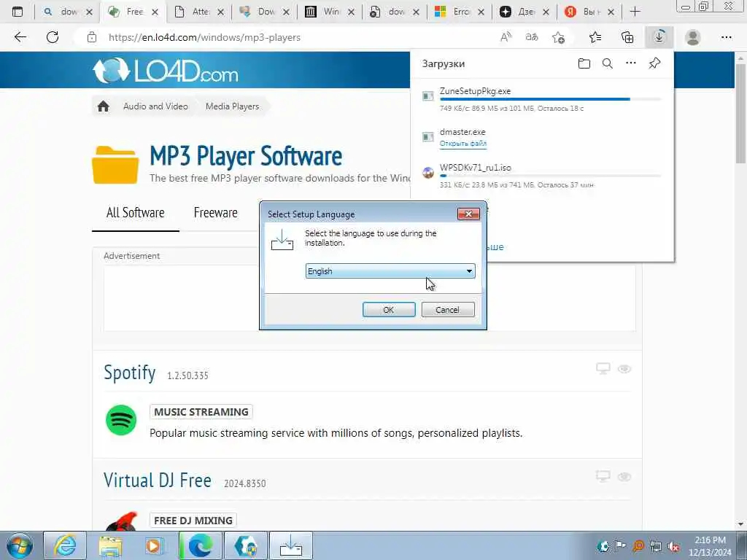Screen dimensions: 747x560
Task: Toggle the eye icon in Virtual DJ row
Action: pos(624,477)
